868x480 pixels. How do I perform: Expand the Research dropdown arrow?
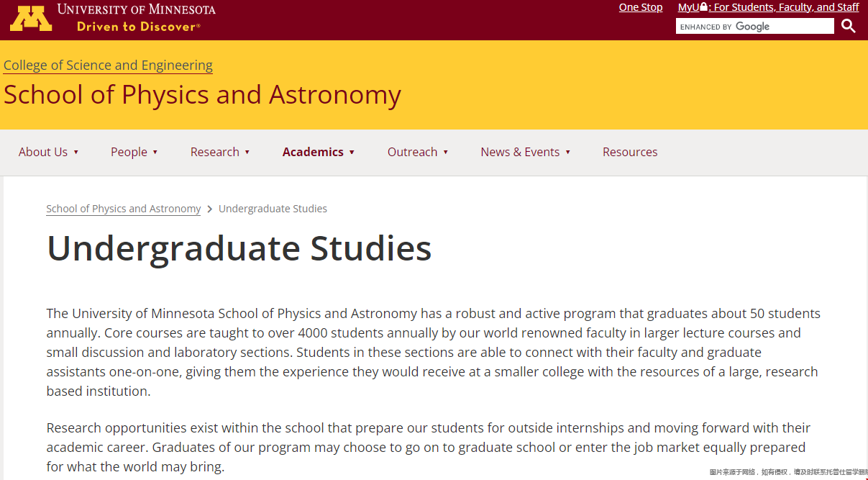click(x=247, y=153)
